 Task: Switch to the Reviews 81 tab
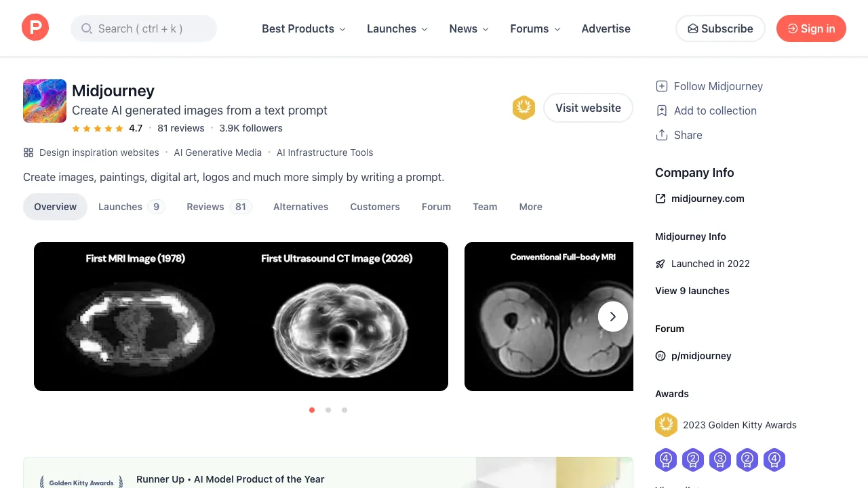click(x=219, y=207)
